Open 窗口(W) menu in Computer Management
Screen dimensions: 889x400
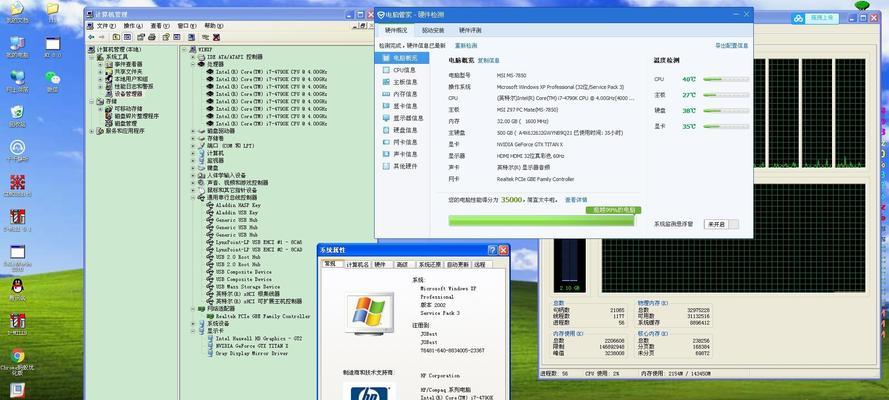pyautogui.click(x=187, y=26)
